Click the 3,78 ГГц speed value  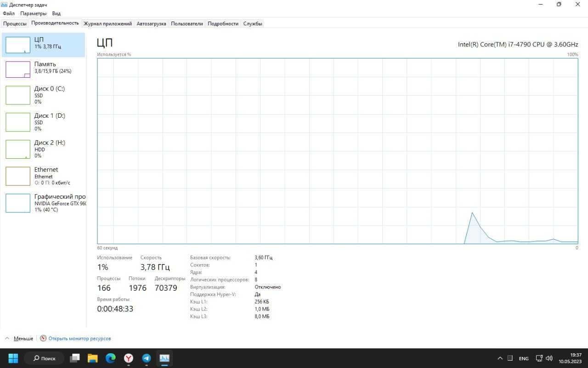pyautogui.click(x=155, y=267)
